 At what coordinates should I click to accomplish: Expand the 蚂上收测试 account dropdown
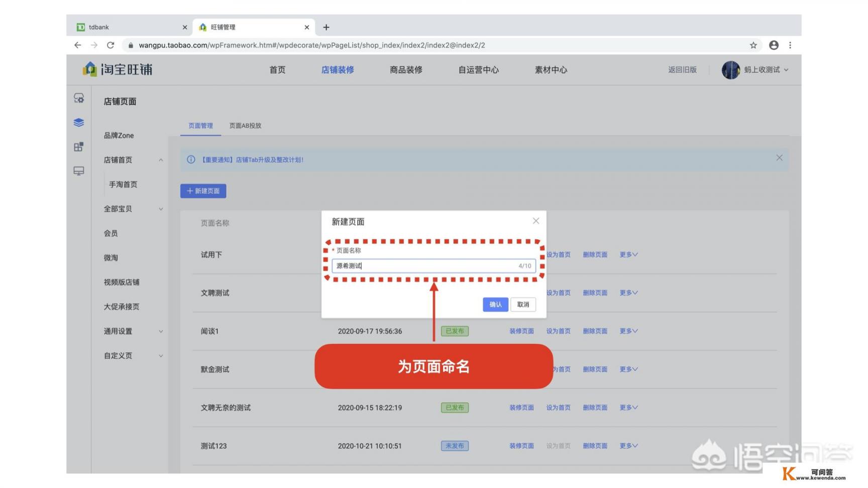[x=786, y=70]
